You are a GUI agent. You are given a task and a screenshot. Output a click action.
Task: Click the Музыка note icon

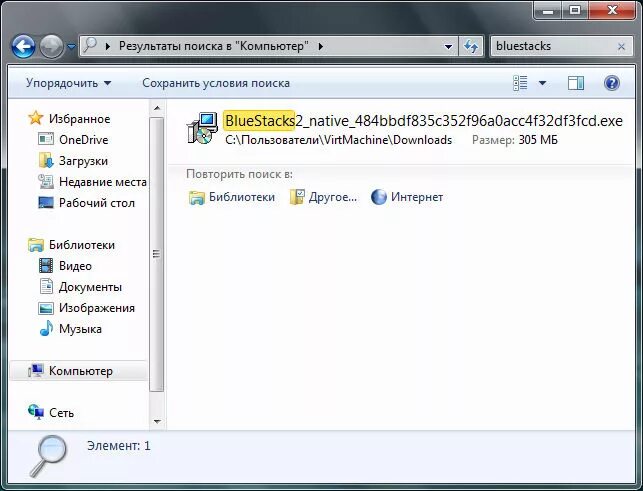pyautogui.click(x=46, y=328)
